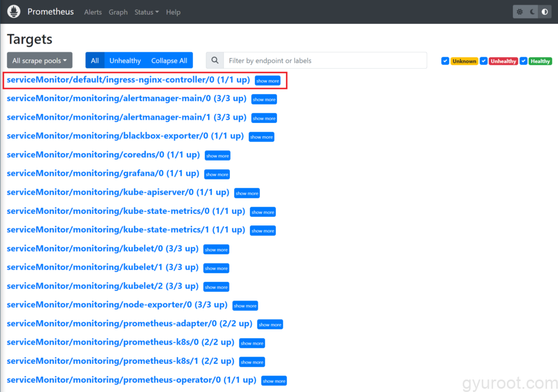Open prometheus-k8s/0 target link

(x=120, y=342)
